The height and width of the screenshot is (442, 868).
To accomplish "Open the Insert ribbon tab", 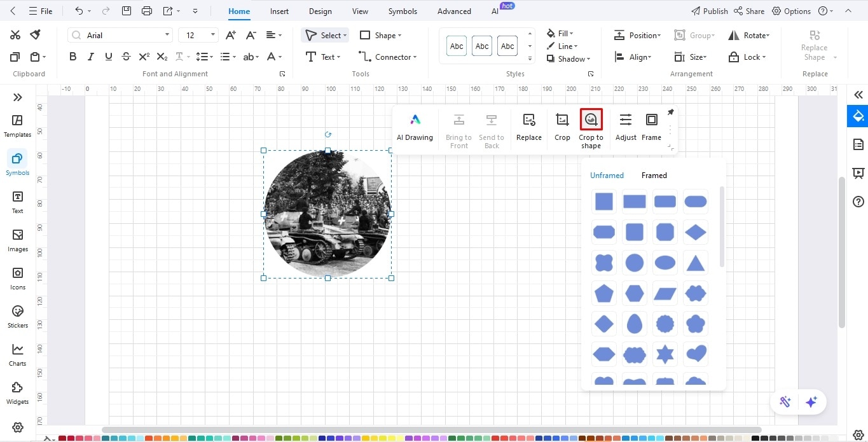I will click(279, 11).
